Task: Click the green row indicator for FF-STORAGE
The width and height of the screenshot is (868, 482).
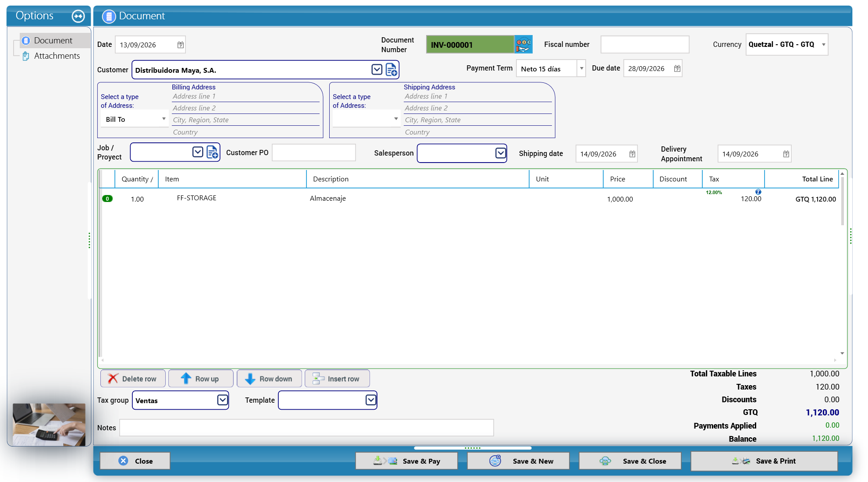Action: (x=107, y=198)
